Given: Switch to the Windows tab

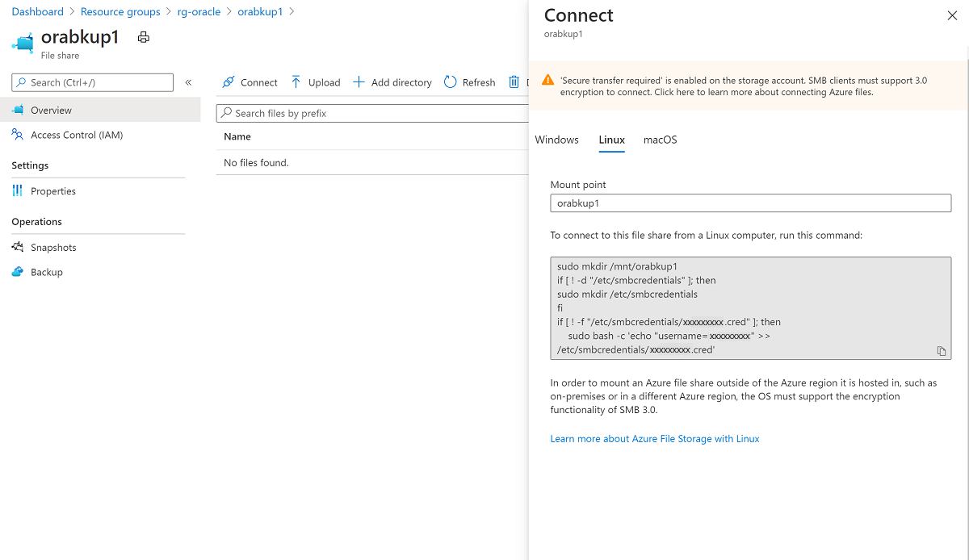Looking at the screenshot, I should pyautogui.click(x=556, y=140).
